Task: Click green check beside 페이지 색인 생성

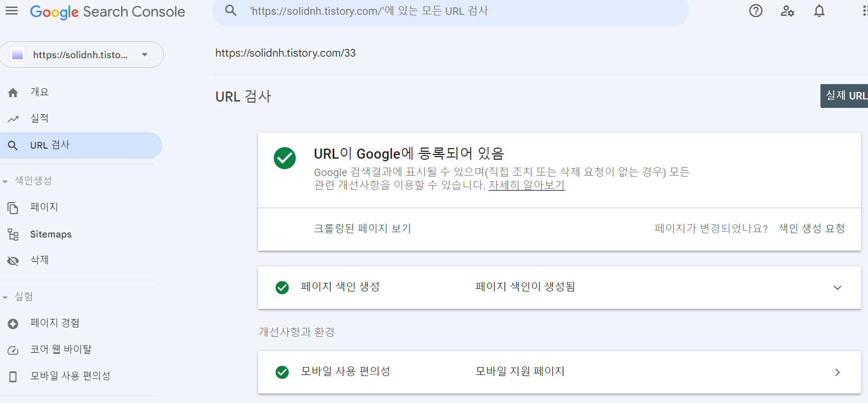Action: click(282, 287)
